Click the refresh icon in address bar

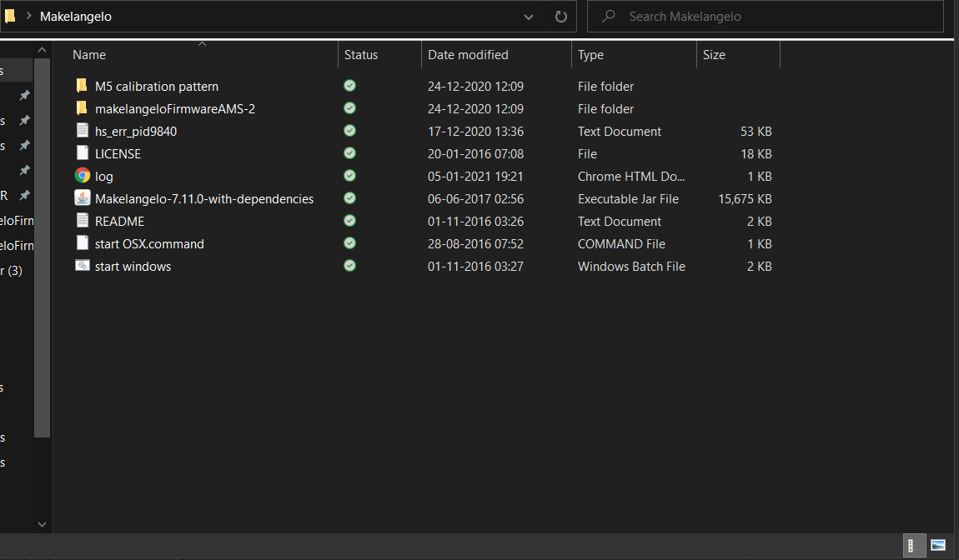[561, 17]
